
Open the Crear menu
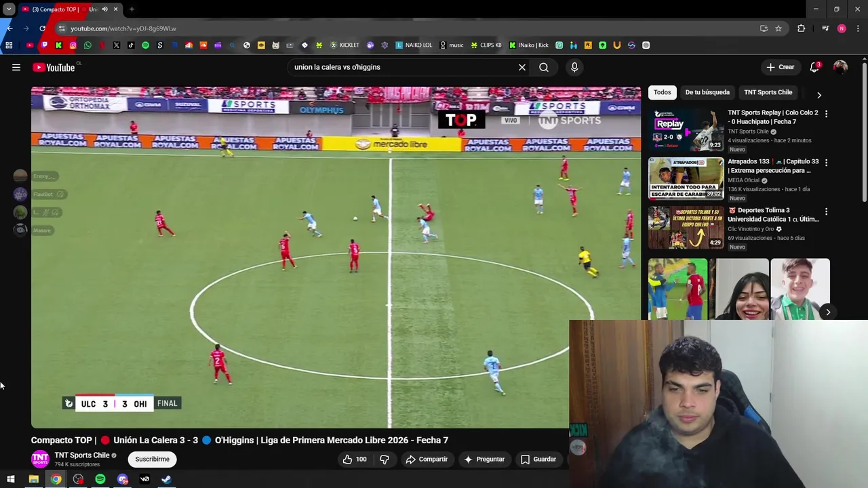pos(781,67)
